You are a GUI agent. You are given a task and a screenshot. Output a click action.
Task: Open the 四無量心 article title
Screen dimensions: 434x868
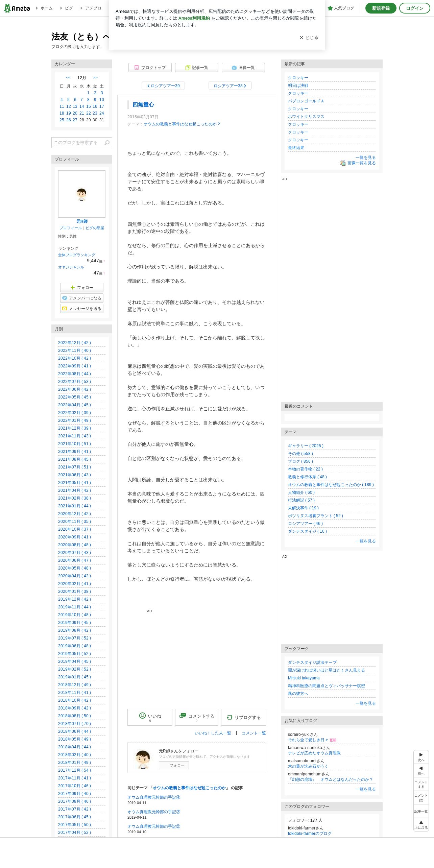tap(143, 105)
